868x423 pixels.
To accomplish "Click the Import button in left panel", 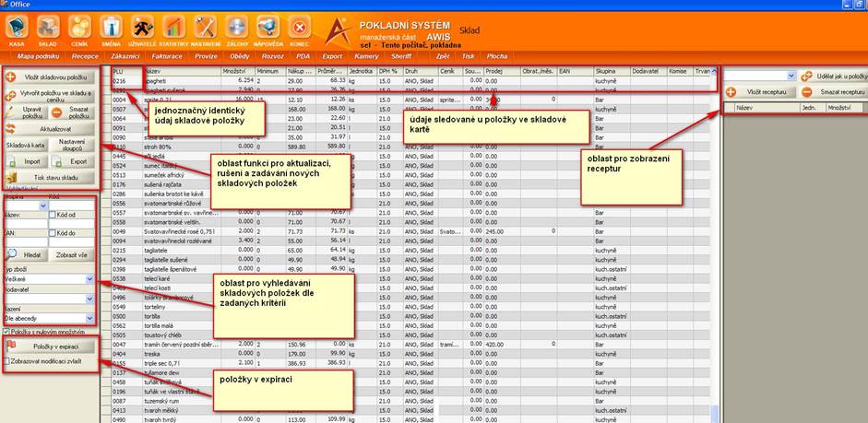I will (x=26, y=161).
